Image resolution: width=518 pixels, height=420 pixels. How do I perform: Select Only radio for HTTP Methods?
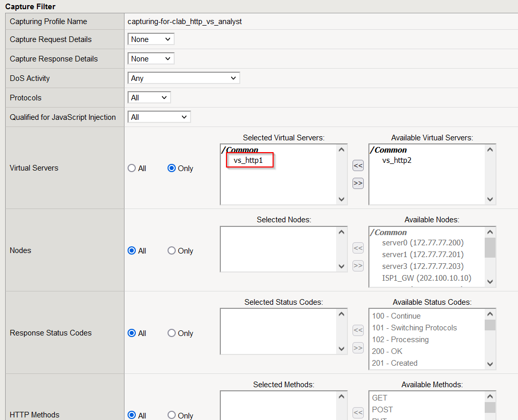[x=172, y=415]
